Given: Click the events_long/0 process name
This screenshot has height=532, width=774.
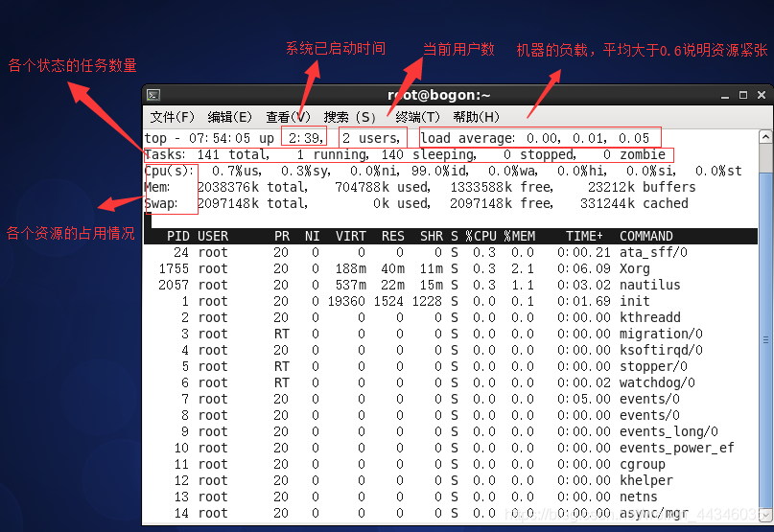Looking at the screenshot, I should (668, 431).
